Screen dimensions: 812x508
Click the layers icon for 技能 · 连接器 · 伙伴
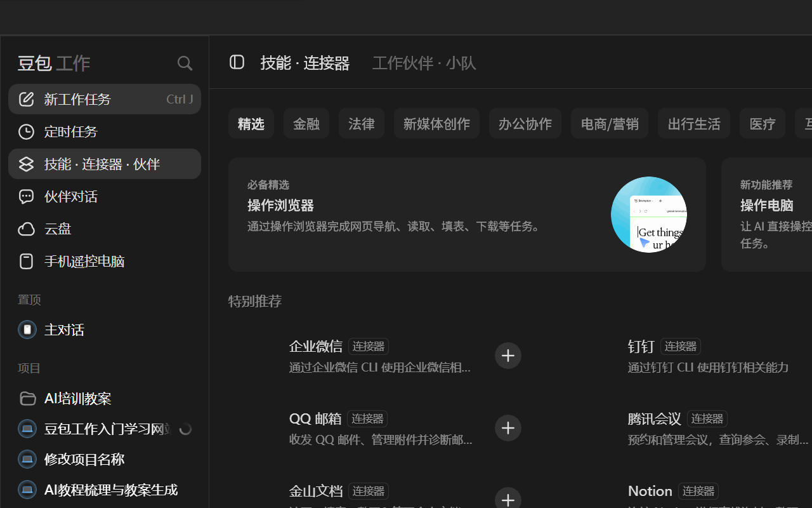[26, 164]
